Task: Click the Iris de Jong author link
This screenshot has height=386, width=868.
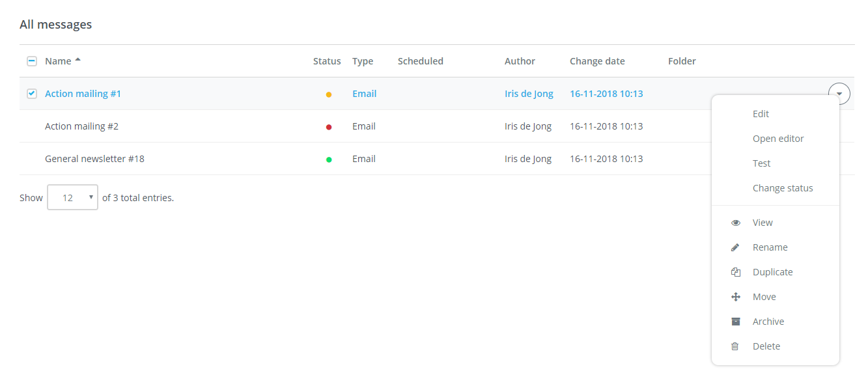Action: coord(529,94)
